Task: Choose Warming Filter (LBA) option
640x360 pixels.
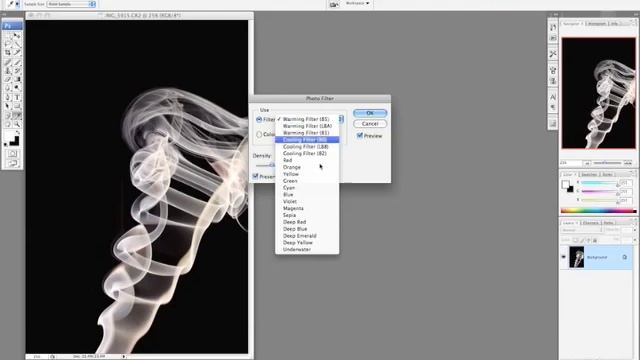Action: (307, 126)
